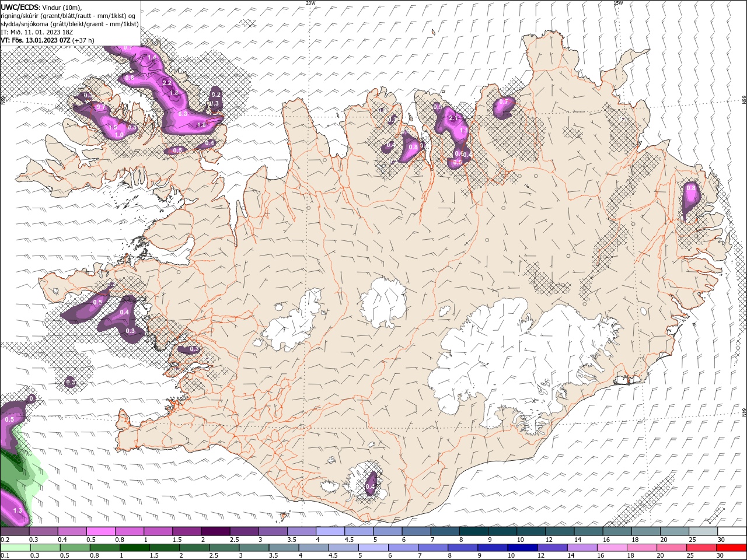Pick the grey-teal 20 swatch in the top legend row
Viewport: 747px width, 560px height.
pyautogui.click(x=675, y=531)
